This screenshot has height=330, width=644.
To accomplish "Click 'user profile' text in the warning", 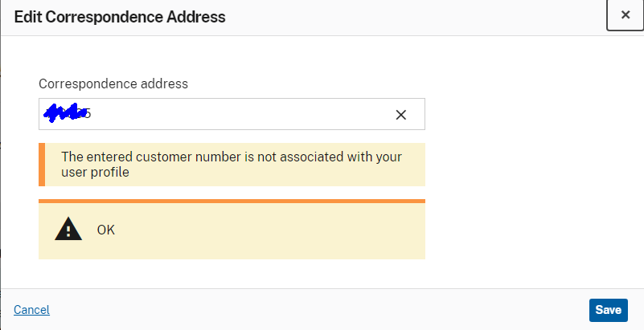I will (x=95, y=172).
